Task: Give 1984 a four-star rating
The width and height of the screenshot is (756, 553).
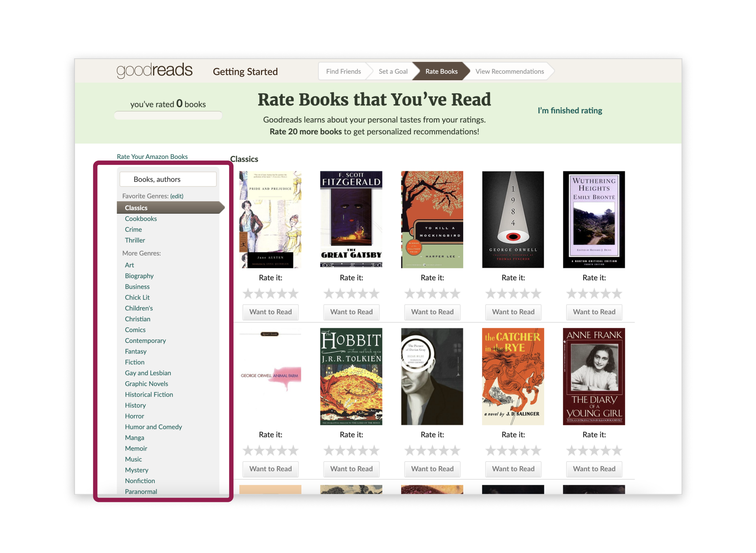Action: tap(525, 294)
